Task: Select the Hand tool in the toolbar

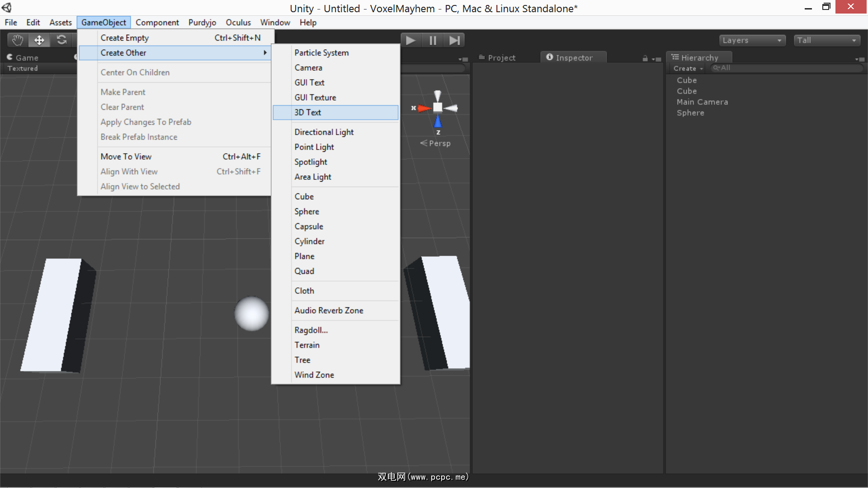Action: pyautogui.click(x=18, y=40)
